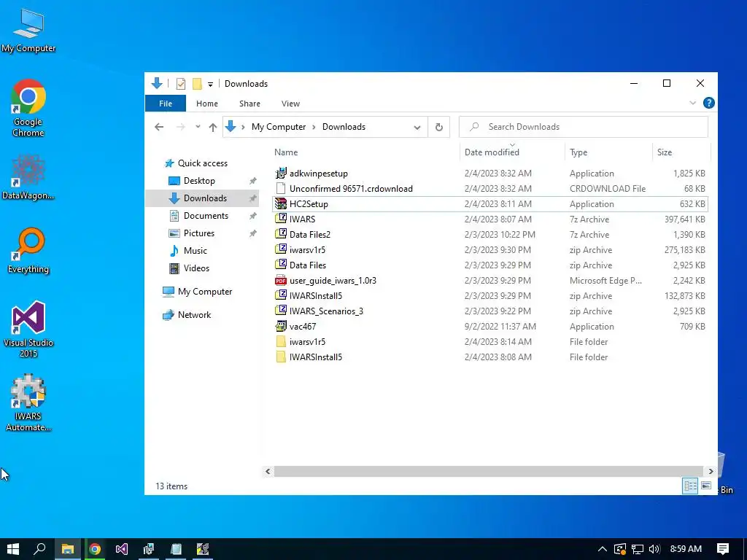Open the volume speaker tray icon
Viewport: 747px width, 560px height.
coord(654,549)
